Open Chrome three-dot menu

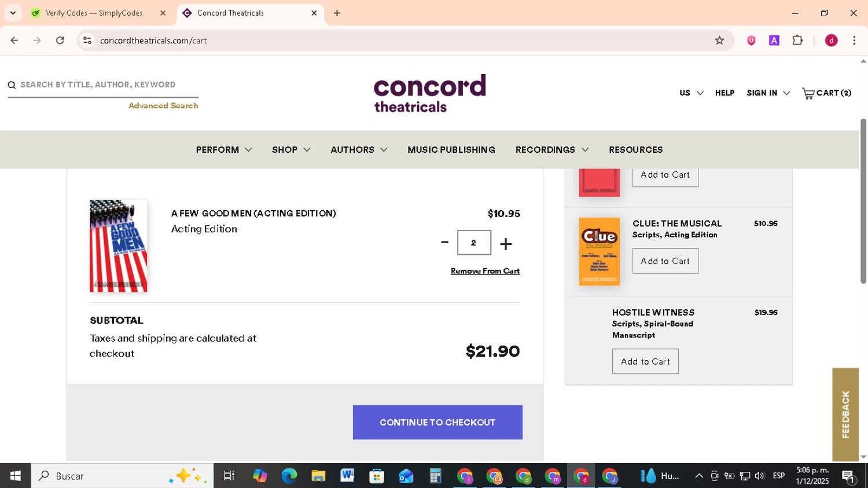pyautogui.click(x=854, y=41)
